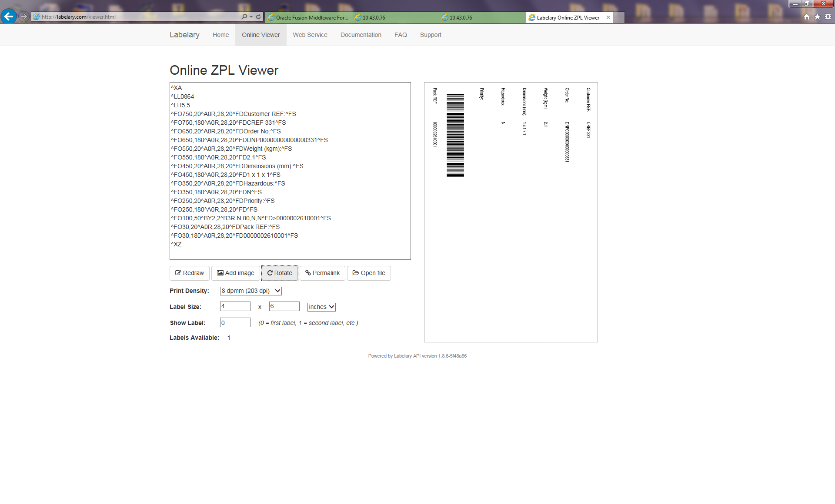The width and height of the screenshot is (835, 504).
Task: Click the line containing '^BY2,2^B3R,N,80,N,N'
Action: click(x=251, y=218)
